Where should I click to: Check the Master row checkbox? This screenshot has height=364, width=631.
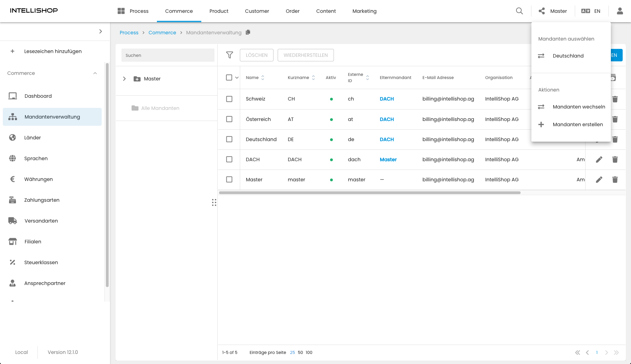(229, 180)
